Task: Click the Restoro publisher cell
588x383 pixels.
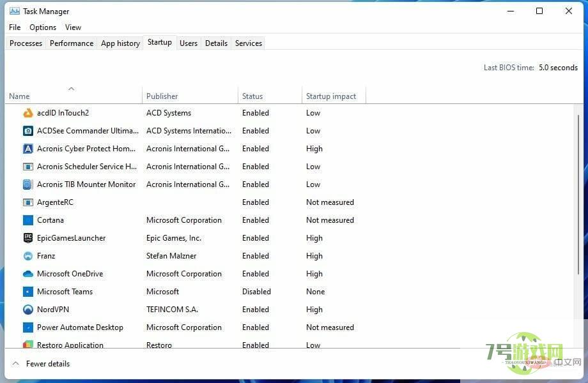Action: click(x=159, y=345)
